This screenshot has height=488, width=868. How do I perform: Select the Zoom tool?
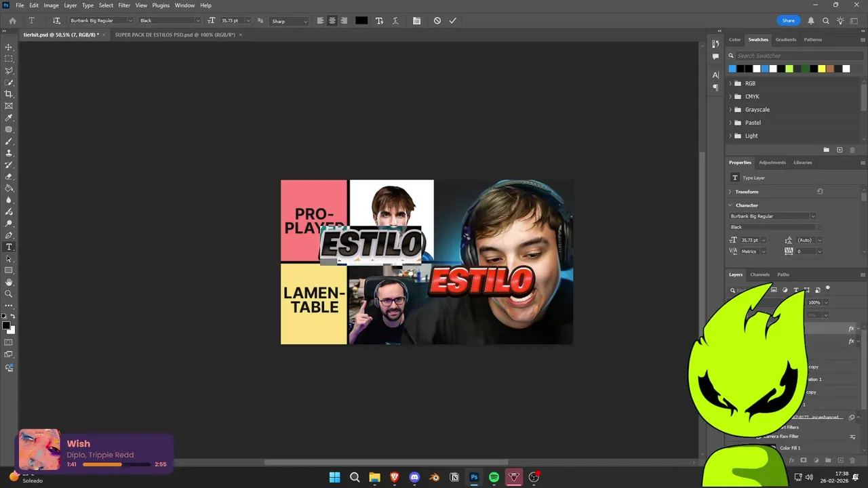(9, 294)
